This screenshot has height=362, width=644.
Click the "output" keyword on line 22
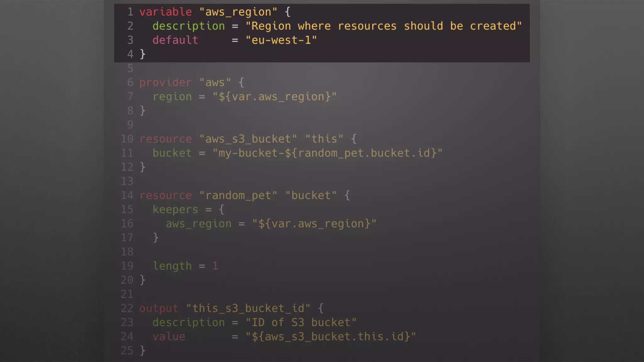(x=159, y=309)
